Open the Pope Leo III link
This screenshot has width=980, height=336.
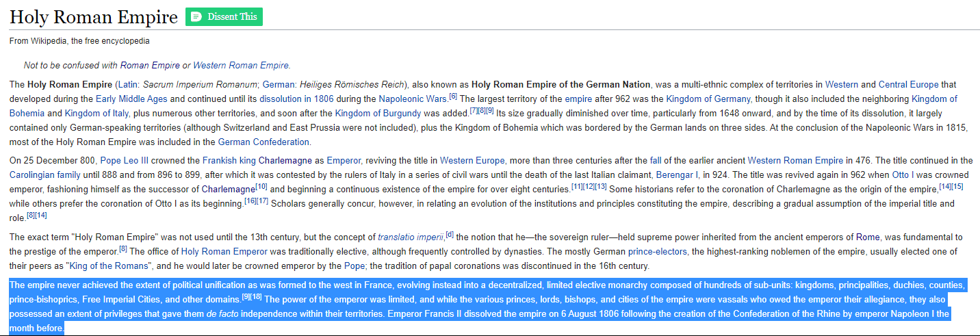coord(126,161)
